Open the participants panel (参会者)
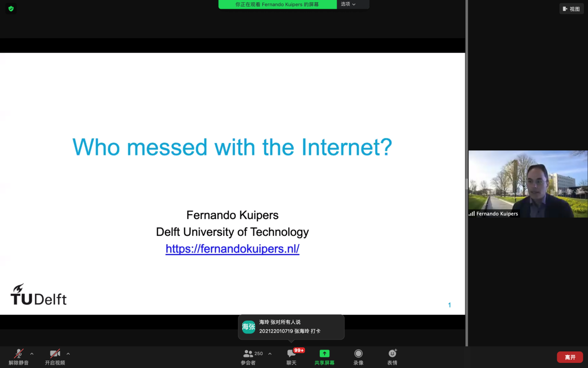The width and height of the screenshot is (588, 368). [x=249, y=356]
